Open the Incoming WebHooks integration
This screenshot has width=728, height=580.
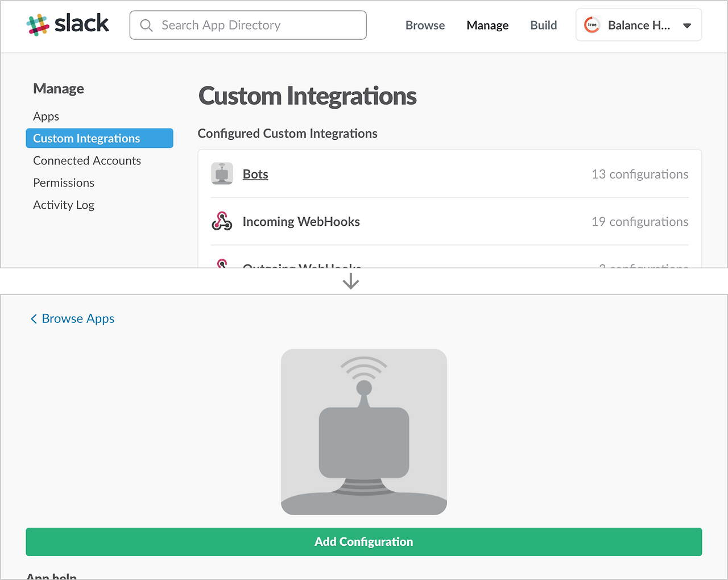click(301, 221)
